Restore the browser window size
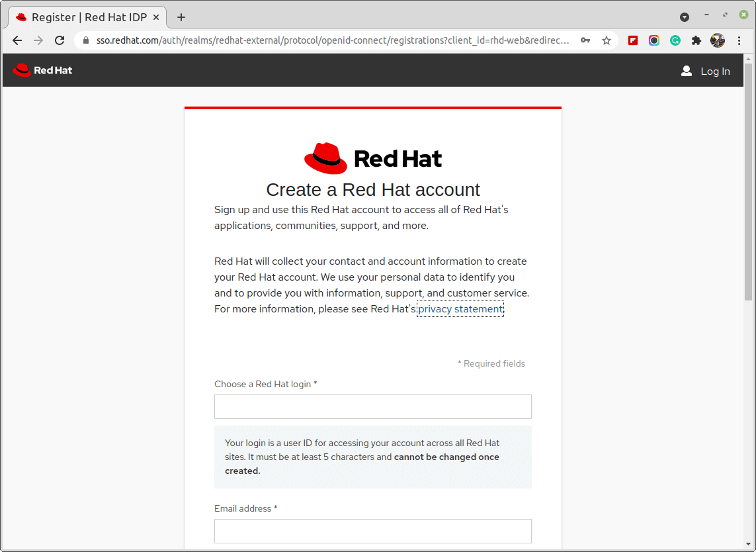The width and height of the screenshot is (756, 552). 725,15
